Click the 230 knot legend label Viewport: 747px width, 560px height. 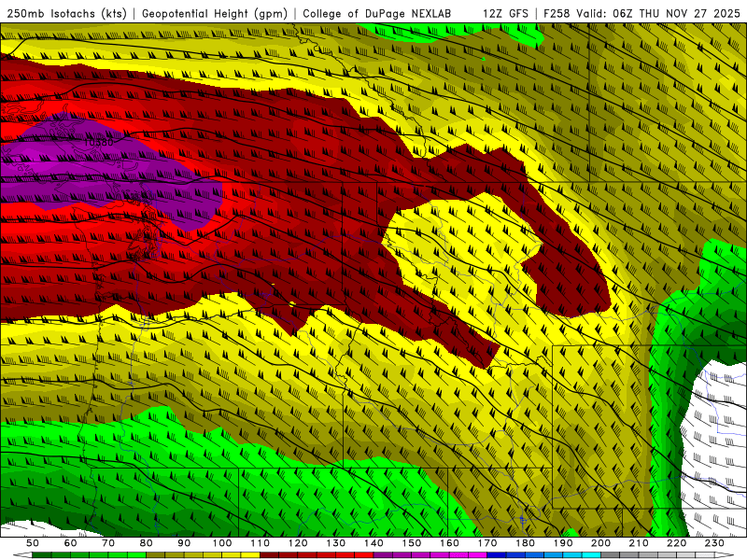[715, 543]
